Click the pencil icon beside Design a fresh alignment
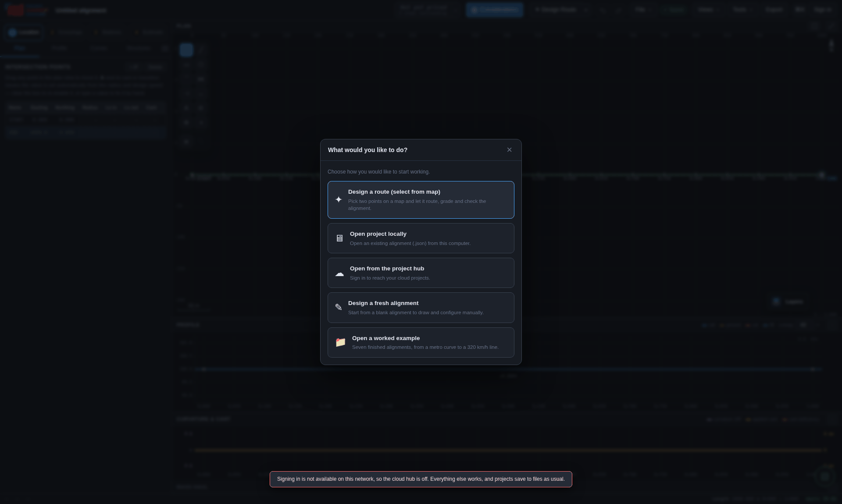The width and height of the screenshot is (842, 504). coord(339,307)
